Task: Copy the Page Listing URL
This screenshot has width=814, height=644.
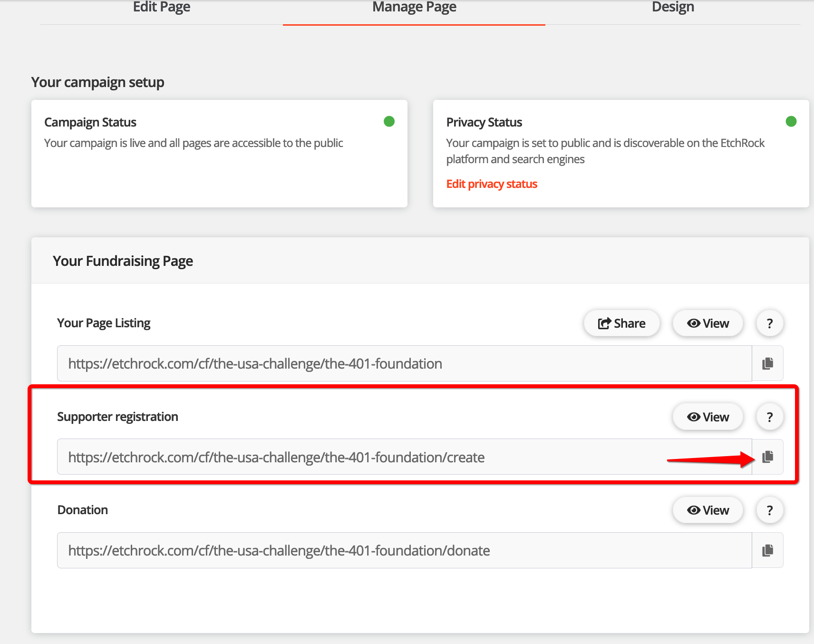Action: (x=767, y=364)
